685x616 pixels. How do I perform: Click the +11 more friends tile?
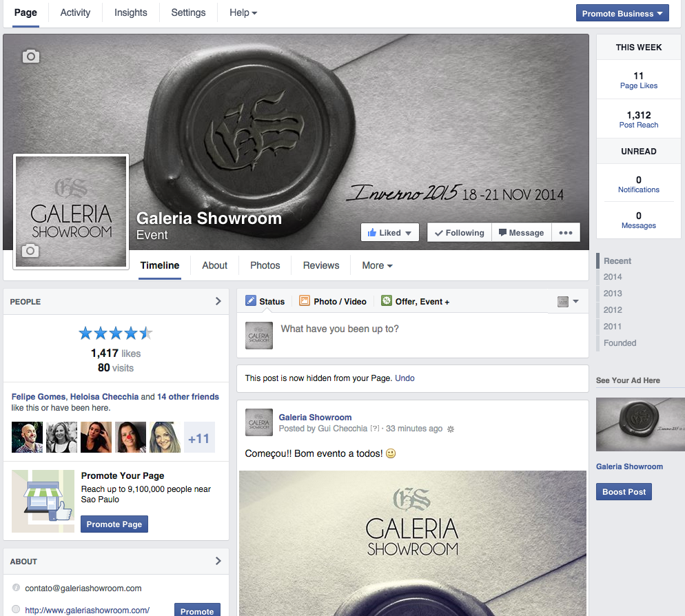point(199,437)
